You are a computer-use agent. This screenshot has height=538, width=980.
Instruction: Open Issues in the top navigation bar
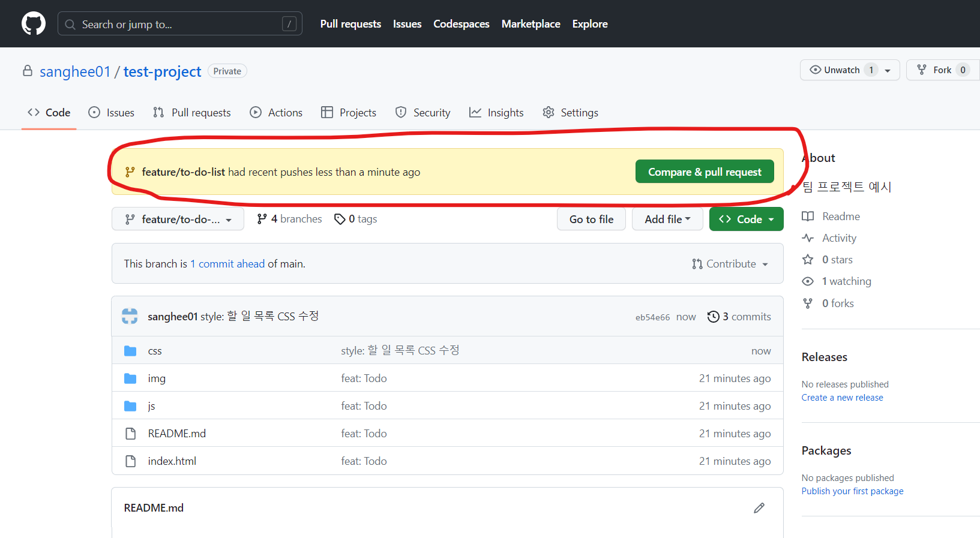pos(407,24)
